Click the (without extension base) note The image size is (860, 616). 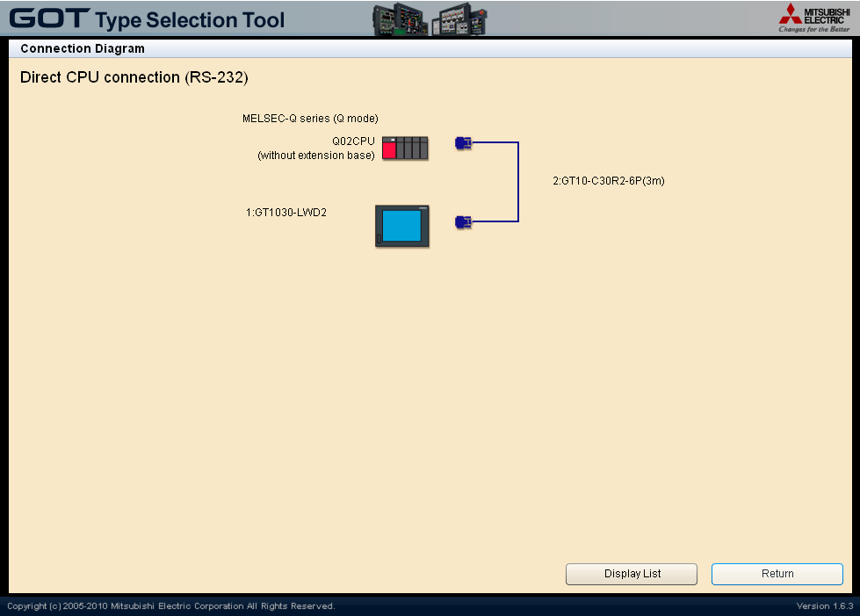pos(316,156)
